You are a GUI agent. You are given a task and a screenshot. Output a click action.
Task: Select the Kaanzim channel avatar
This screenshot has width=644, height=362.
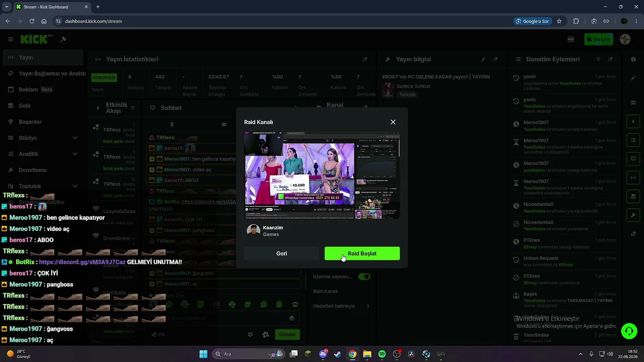point(254,231)
